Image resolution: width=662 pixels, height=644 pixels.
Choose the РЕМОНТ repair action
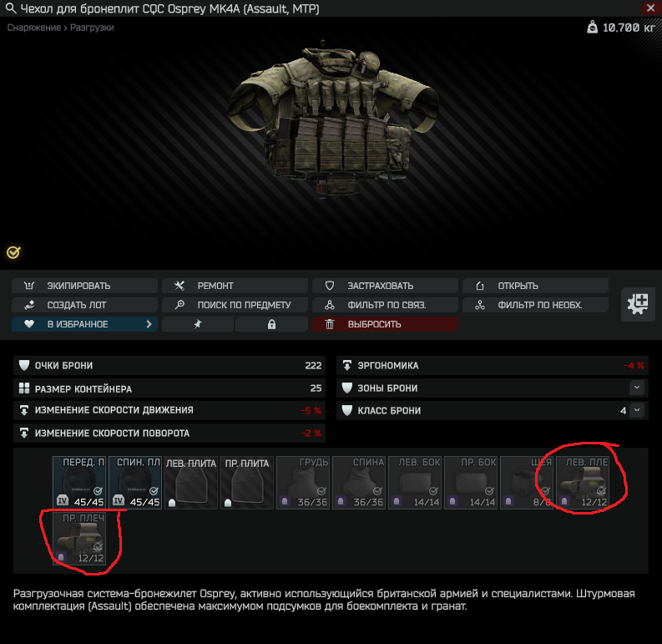(235, 286)
